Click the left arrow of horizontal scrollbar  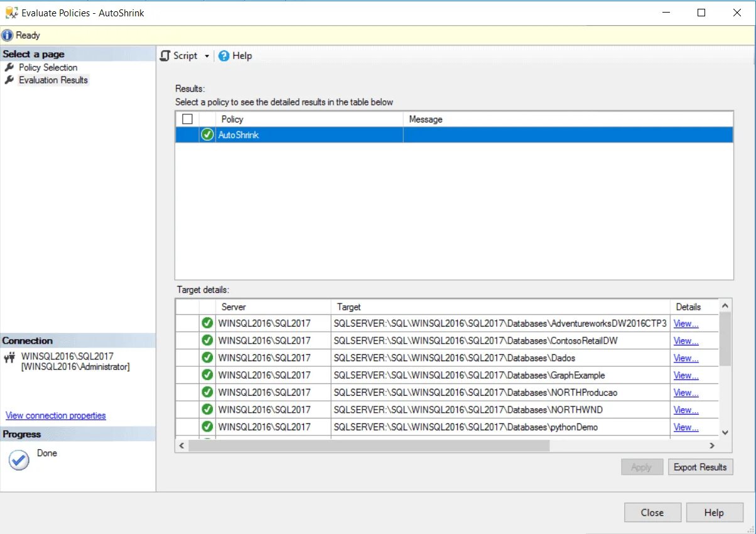pos(181,445)
